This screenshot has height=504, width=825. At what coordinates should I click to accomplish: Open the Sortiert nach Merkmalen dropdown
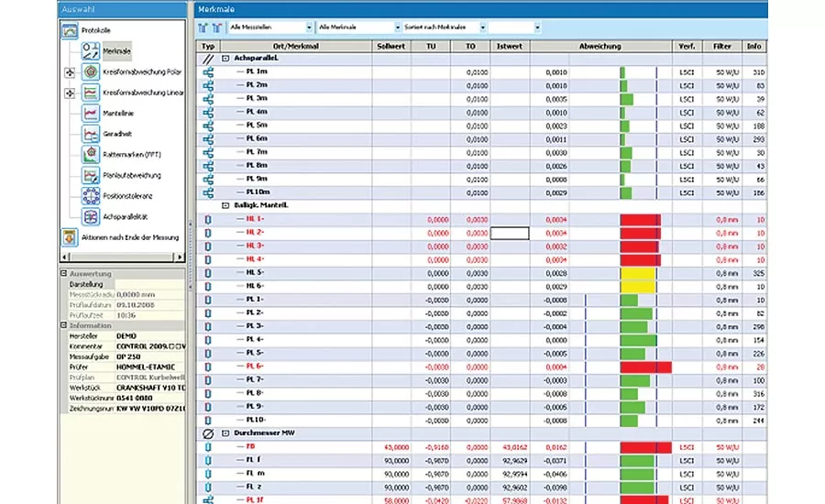482,27
